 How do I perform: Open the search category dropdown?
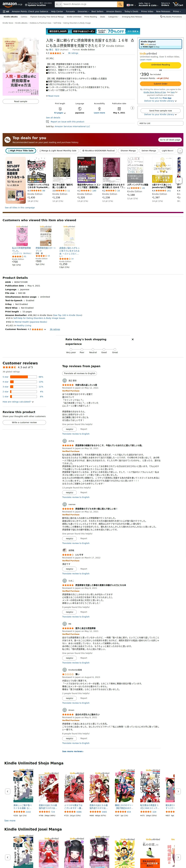pos(58,4)
